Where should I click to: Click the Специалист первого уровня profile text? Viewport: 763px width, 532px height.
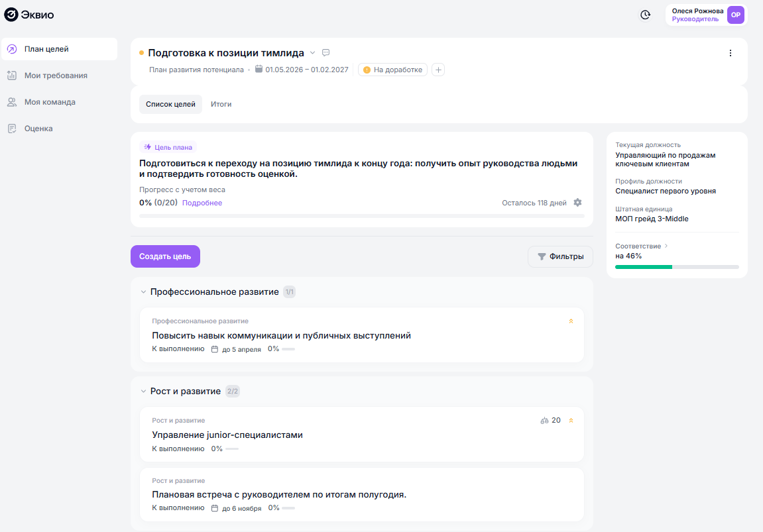665,191
